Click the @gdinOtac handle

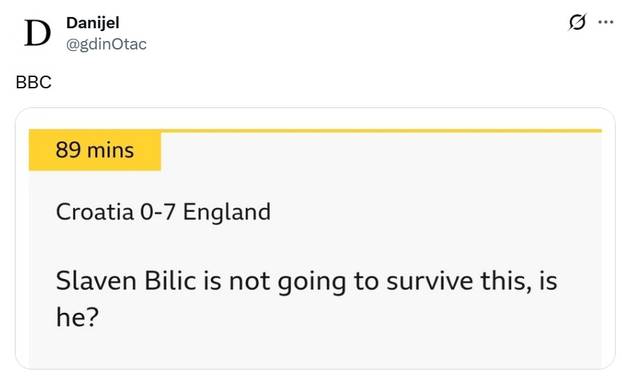[106, 44]
